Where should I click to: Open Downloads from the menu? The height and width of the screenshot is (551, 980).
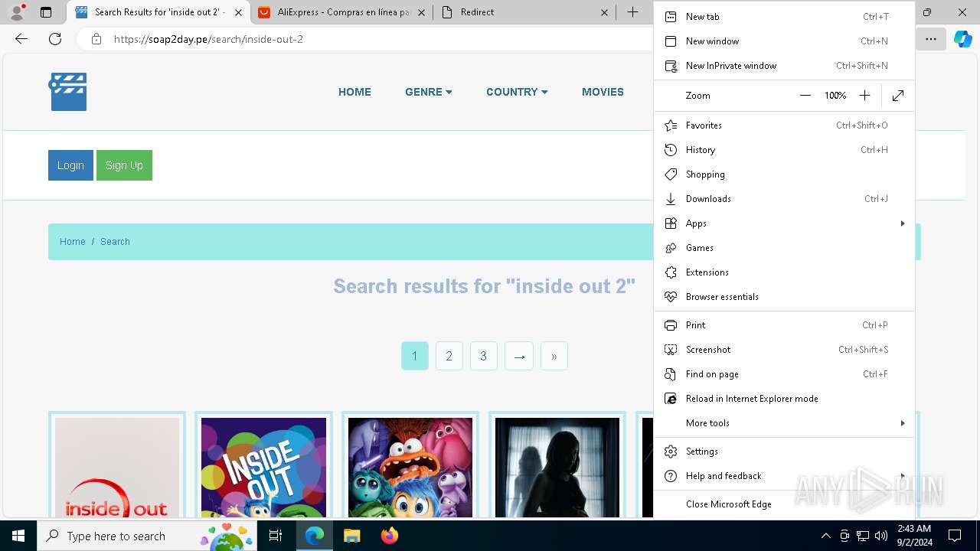pos(784,199)
